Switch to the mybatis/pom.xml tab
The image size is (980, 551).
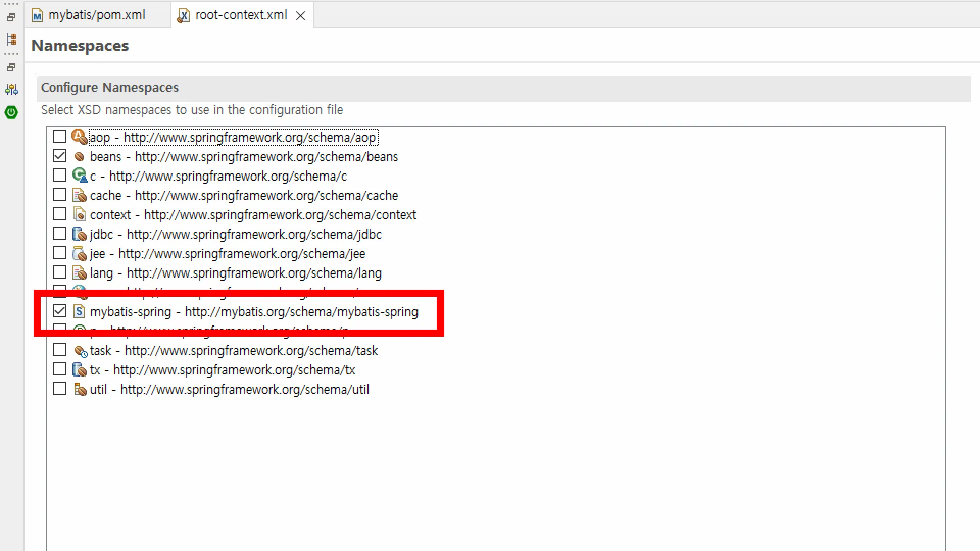click(x=96, y=15)
